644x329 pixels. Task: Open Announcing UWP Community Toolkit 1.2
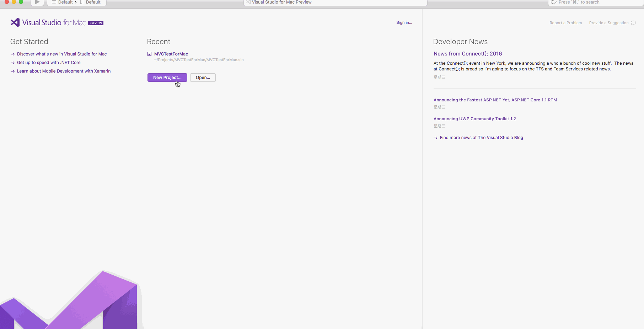(475, 119)
